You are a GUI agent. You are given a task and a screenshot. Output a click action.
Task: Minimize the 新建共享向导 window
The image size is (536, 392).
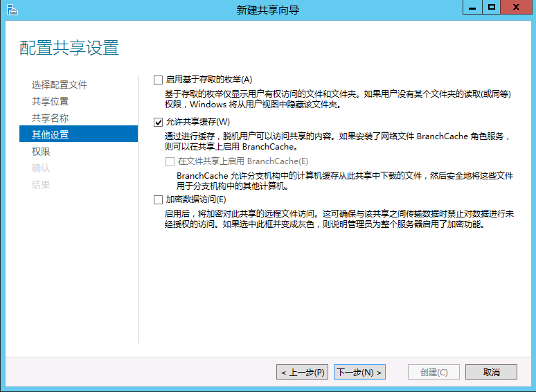click(474, 8)
